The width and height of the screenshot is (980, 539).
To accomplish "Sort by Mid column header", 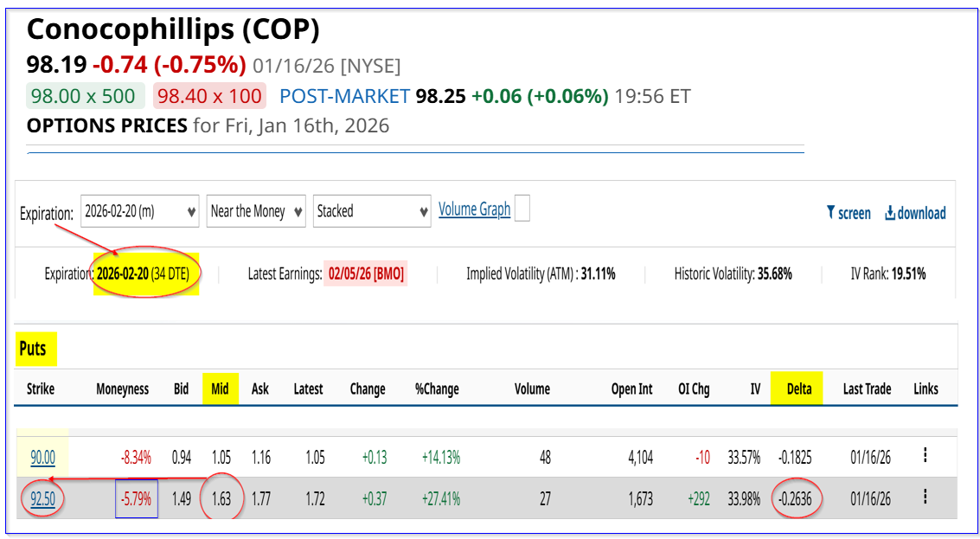I will (220, 388).
